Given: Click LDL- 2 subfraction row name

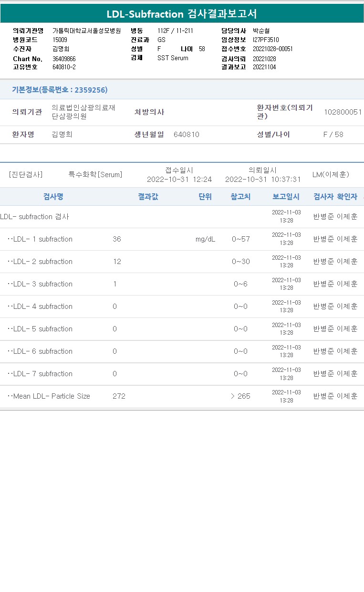Looking at the screenshot, I should (x=40, y=262).
